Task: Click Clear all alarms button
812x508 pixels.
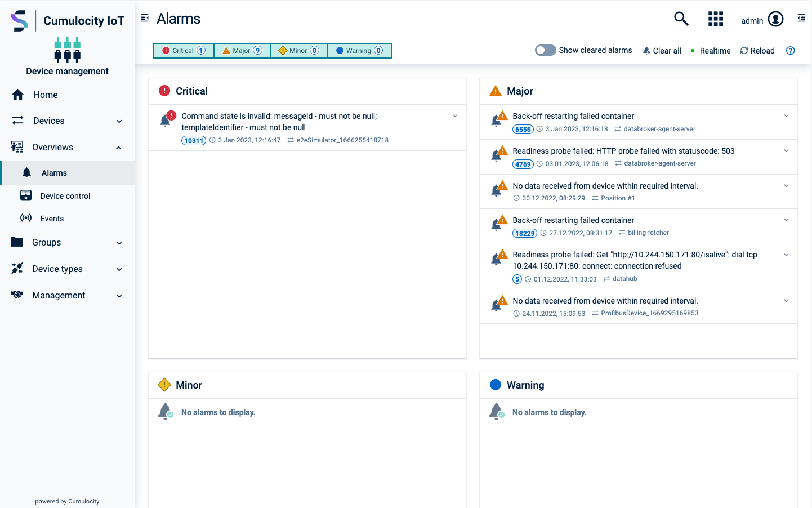Action: tap(662, 51)
